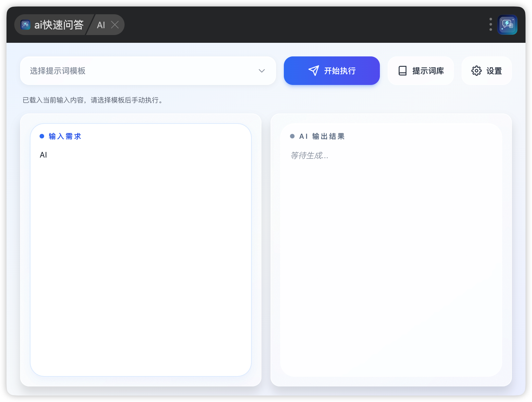The height and width of the screenshot is (402, 532).
Task: Click the gear icon beside 设置
Action: (476, 71)
